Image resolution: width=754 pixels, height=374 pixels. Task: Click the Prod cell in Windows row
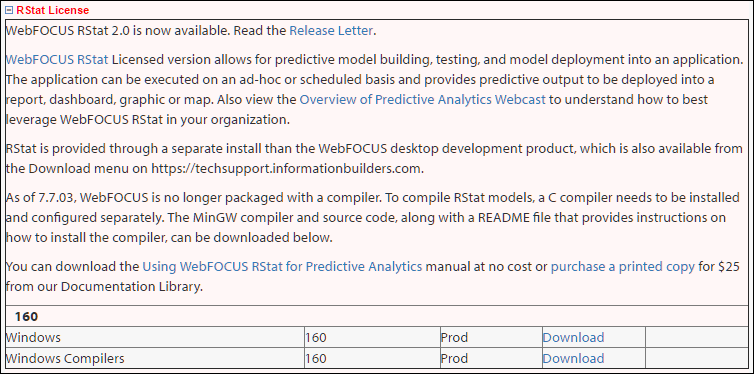[x=490, y=337]
